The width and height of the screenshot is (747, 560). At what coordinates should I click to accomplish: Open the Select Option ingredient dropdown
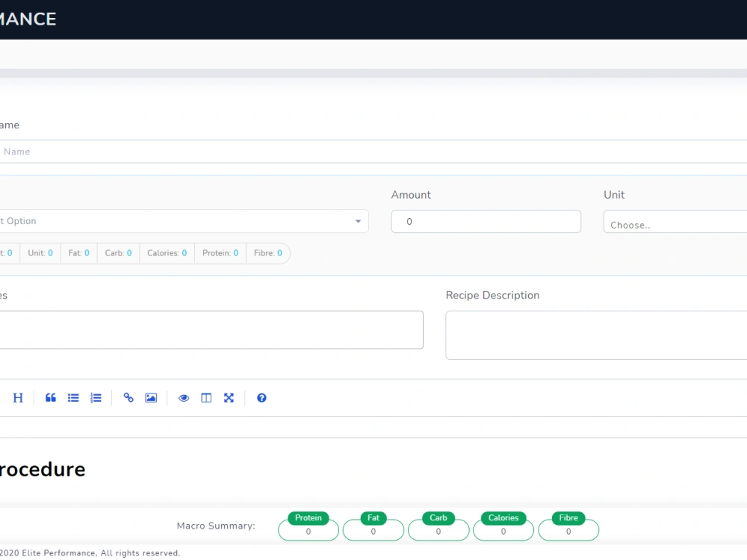coord(184,221)
